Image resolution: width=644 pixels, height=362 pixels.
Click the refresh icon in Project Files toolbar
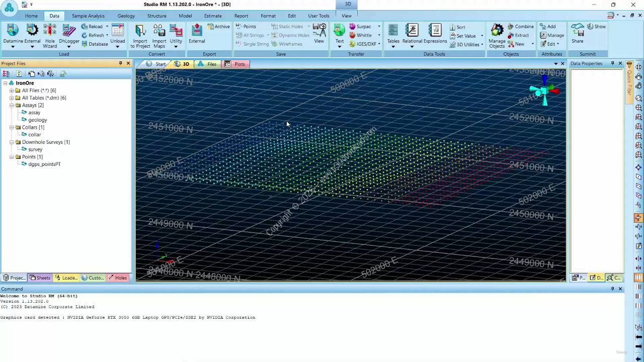tap(19, 74)
